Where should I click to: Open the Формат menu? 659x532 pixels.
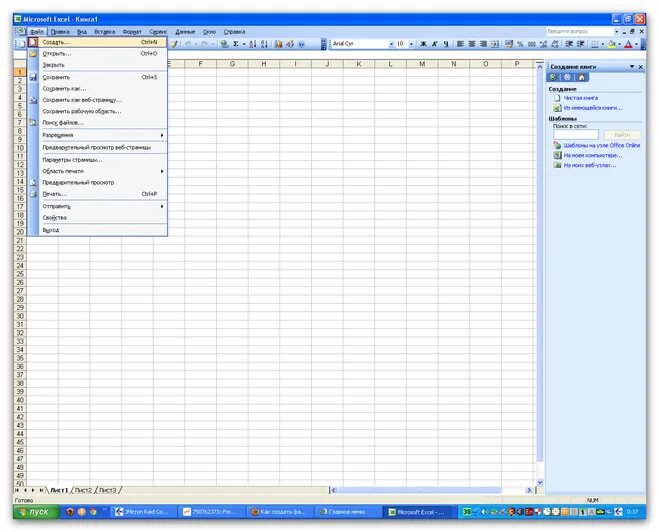[x=132, y=32]
